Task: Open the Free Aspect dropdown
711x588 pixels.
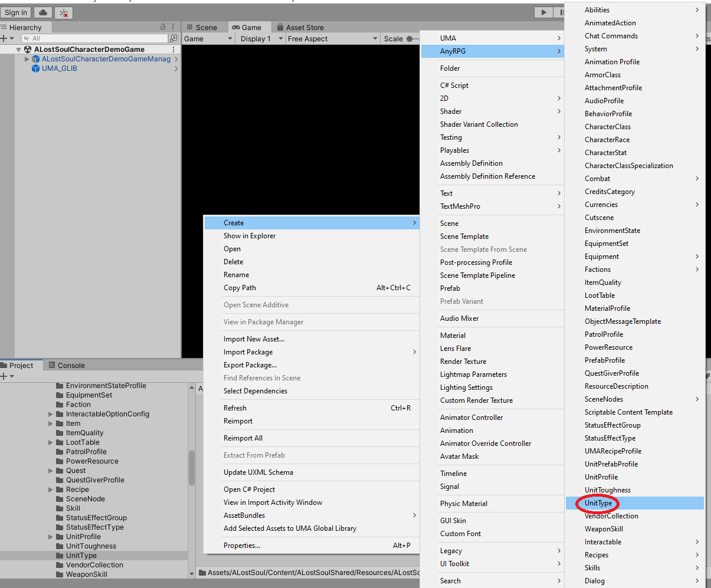Action: 332,39
